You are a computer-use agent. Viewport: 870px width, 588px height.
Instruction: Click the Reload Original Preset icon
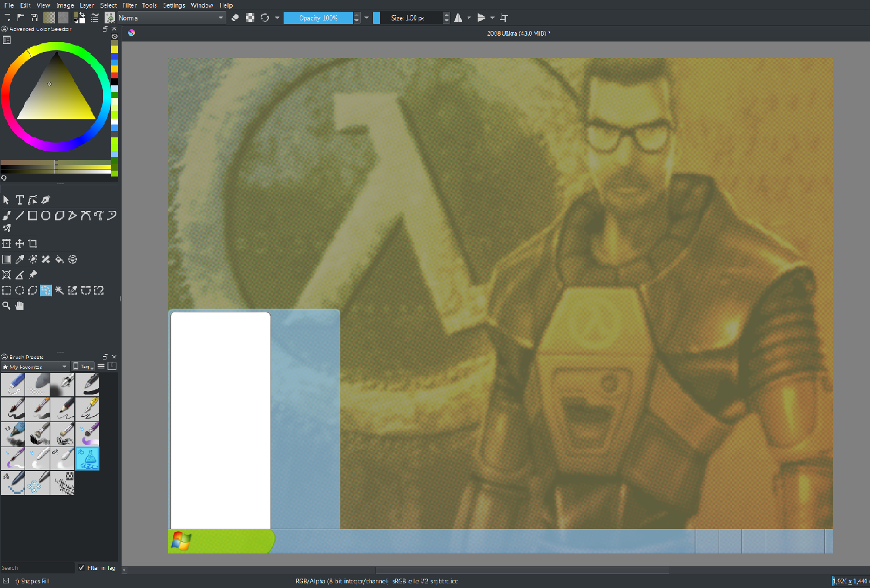pos(265,18)
